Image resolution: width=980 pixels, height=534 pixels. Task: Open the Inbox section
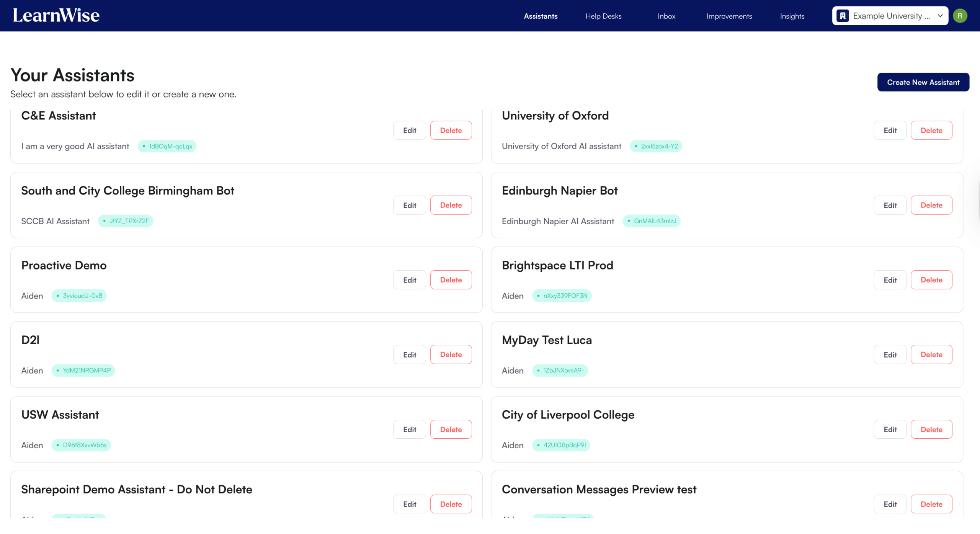[666, 16]
